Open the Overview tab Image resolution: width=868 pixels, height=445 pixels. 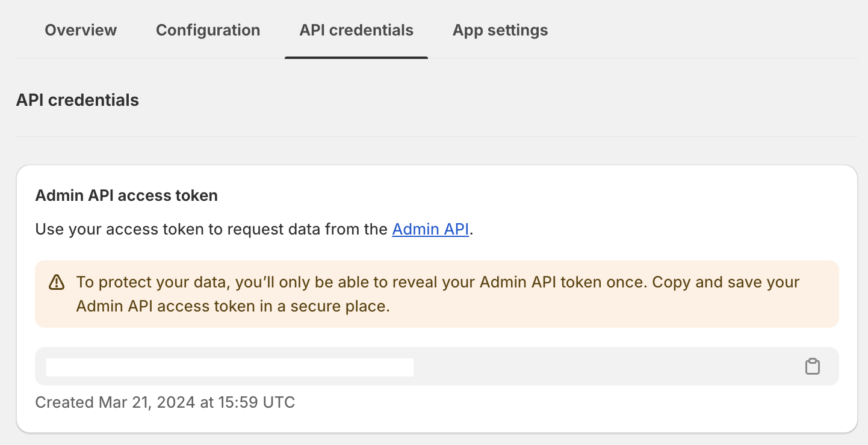click(x=81, y=30)
